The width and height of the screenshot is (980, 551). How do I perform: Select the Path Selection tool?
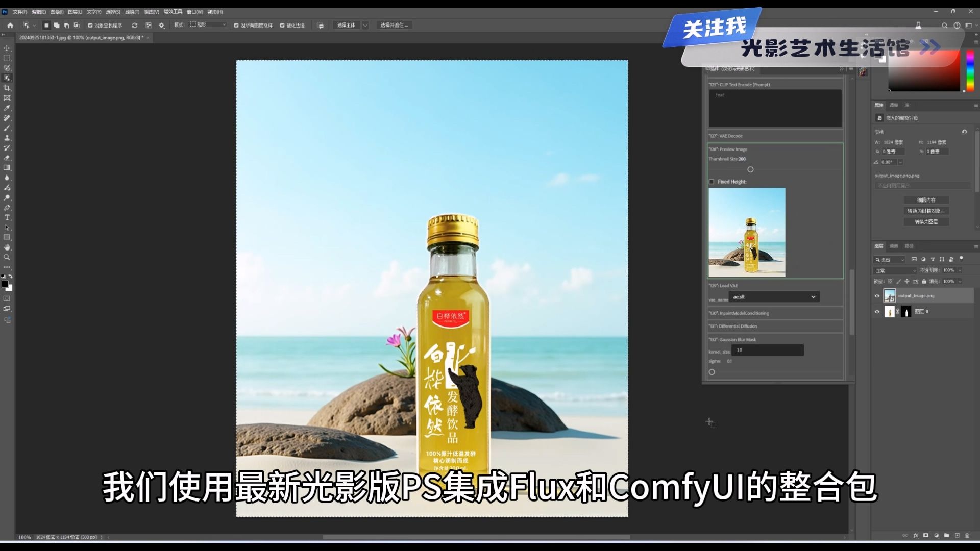point(7,228)
